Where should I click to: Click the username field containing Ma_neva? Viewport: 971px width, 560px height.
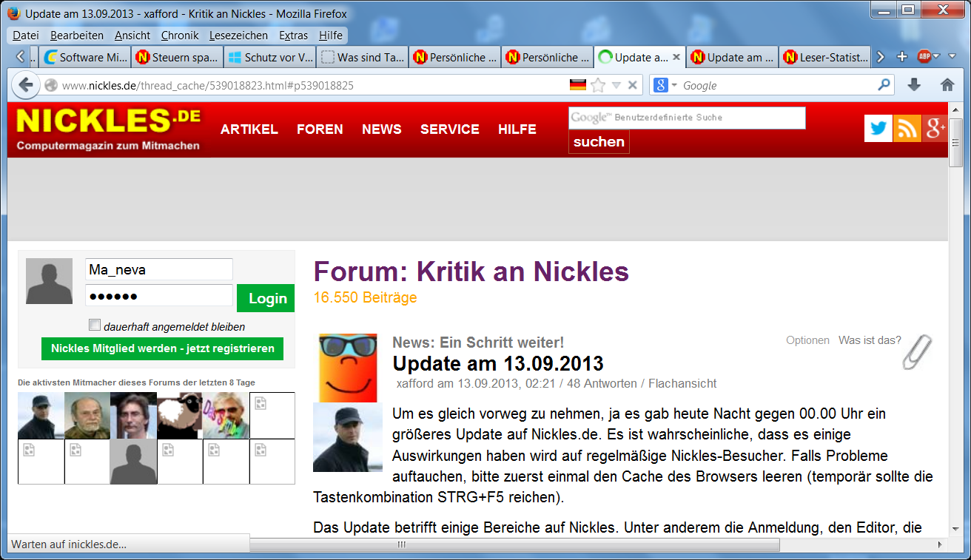(x=159, y=269)
